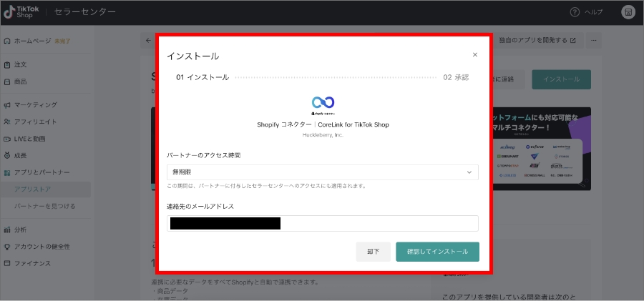The width and height of the screenshot is (644, 301).
Task: Click the 商品 products icon
Action: 7,82
